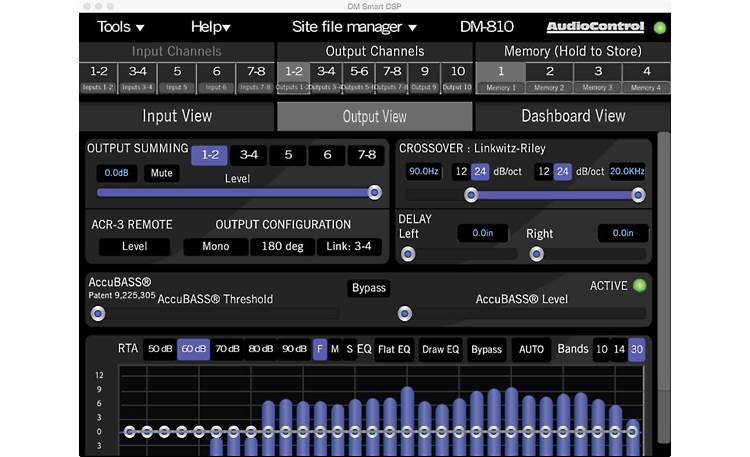Click the vertical scrollbar on the right
This screenshot has width=750, height=457.
[x=663, y=287]
